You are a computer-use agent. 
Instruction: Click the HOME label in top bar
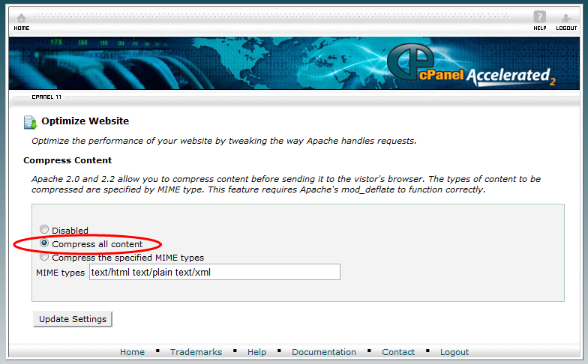coord(22,28)
